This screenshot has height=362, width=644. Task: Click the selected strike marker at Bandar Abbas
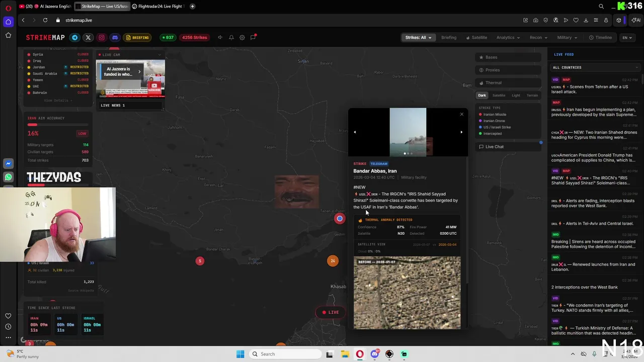click(x=340, y=219)
